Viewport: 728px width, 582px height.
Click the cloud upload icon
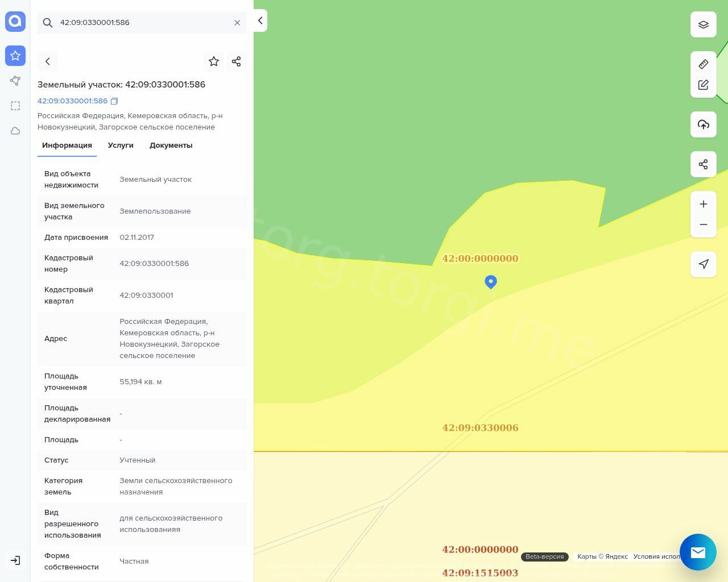[x=703, y=124]
